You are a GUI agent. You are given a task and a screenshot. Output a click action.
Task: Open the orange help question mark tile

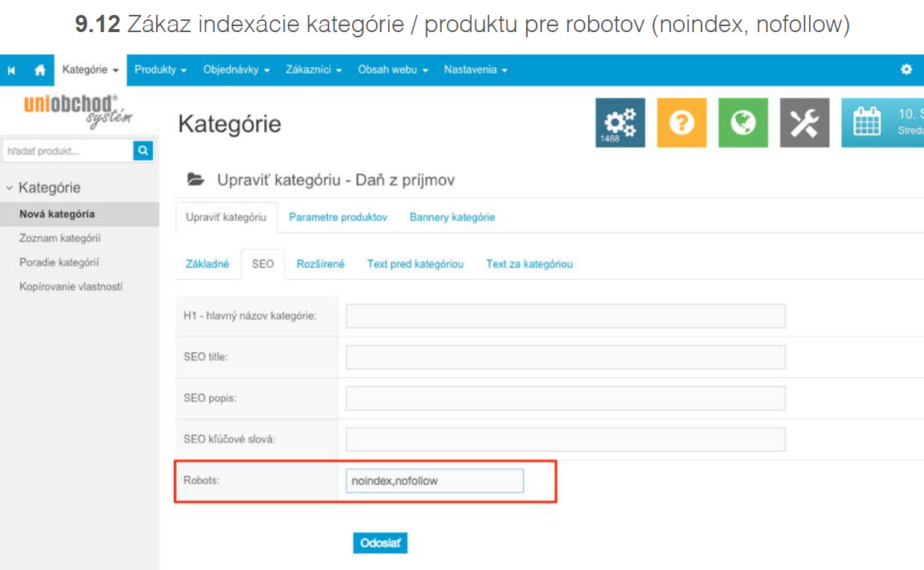(681, 123)
